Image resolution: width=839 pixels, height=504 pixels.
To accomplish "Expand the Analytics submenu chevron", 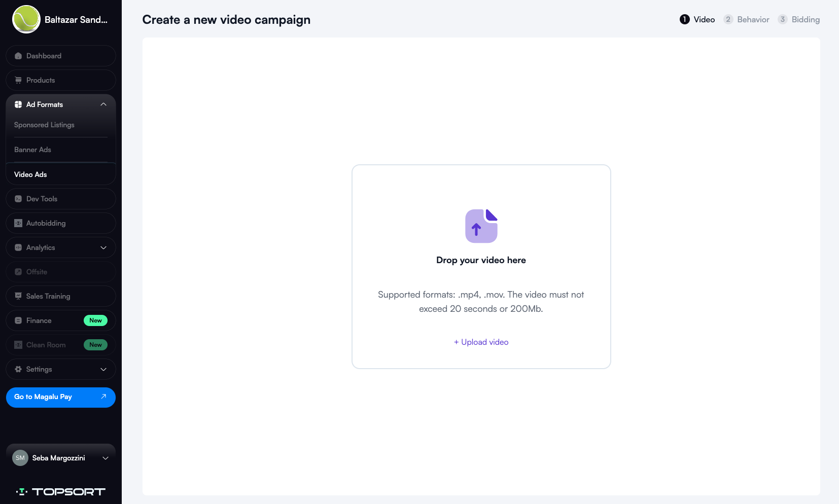I will [x=103, y=247].
